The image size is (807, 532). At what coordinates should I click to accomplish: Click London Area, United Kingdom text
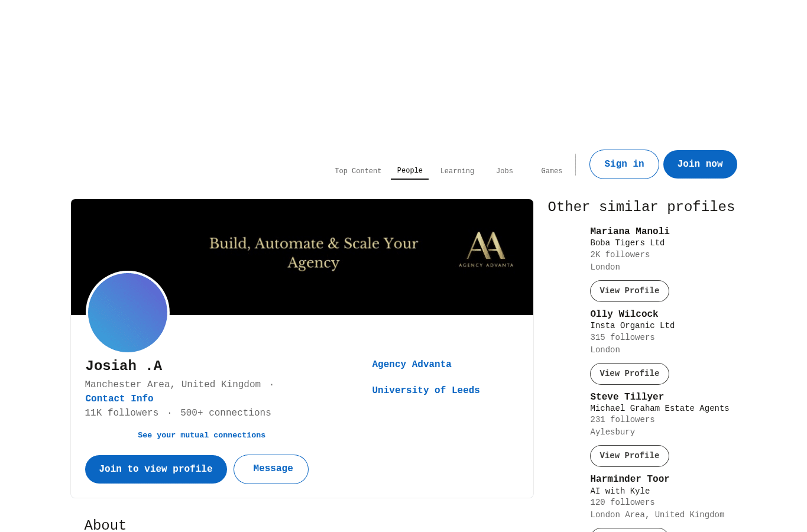tap(657, 515)
